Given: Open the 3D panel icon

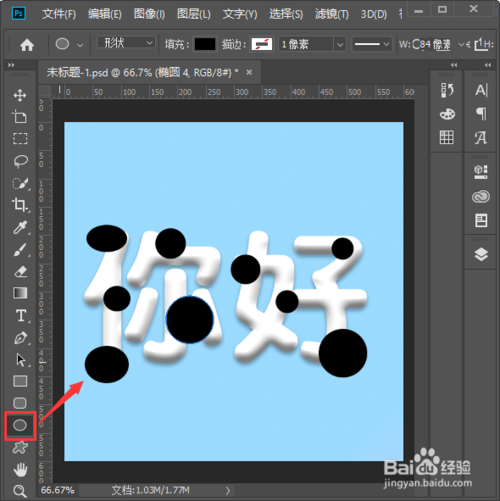Looking at the screenshot, I should pos(481,172).
